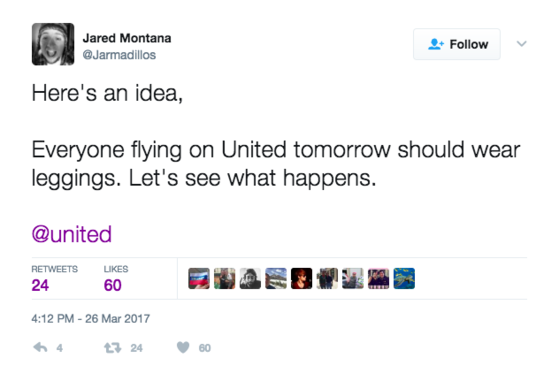559x381 pixels.
Task: Click the person icon inside Follow button
Action: tap(436, 44)
